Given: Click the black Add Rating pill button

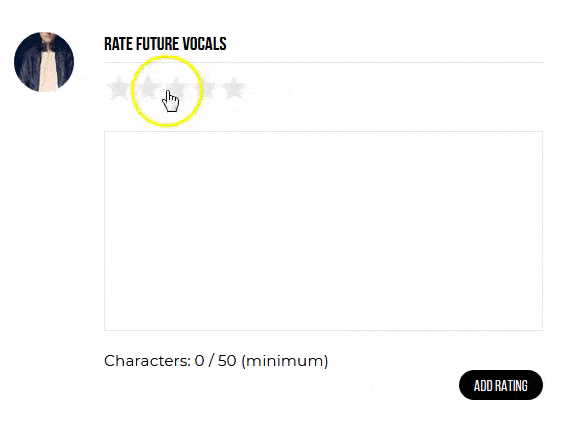Looking at the screenshot, I should (x=501, y=385).
